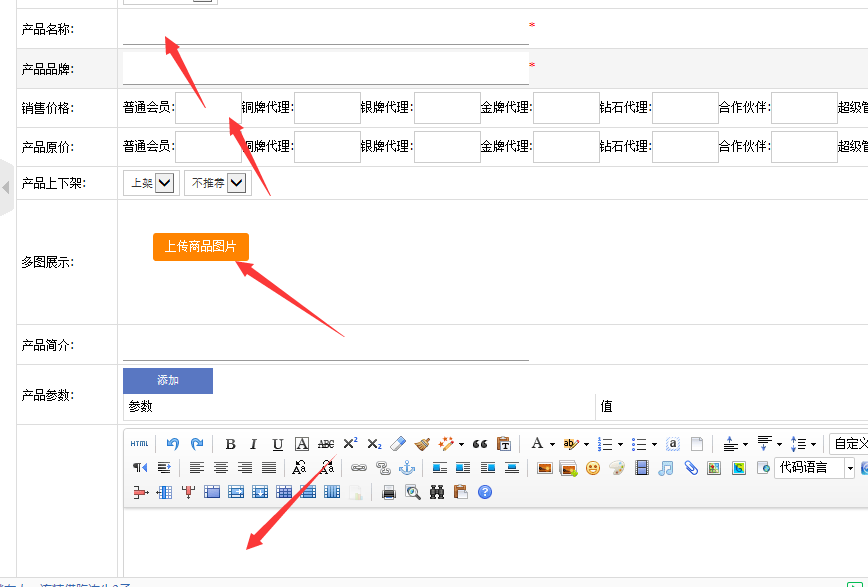Click the 上传商品图片 upload button

[x=201, y=246]
